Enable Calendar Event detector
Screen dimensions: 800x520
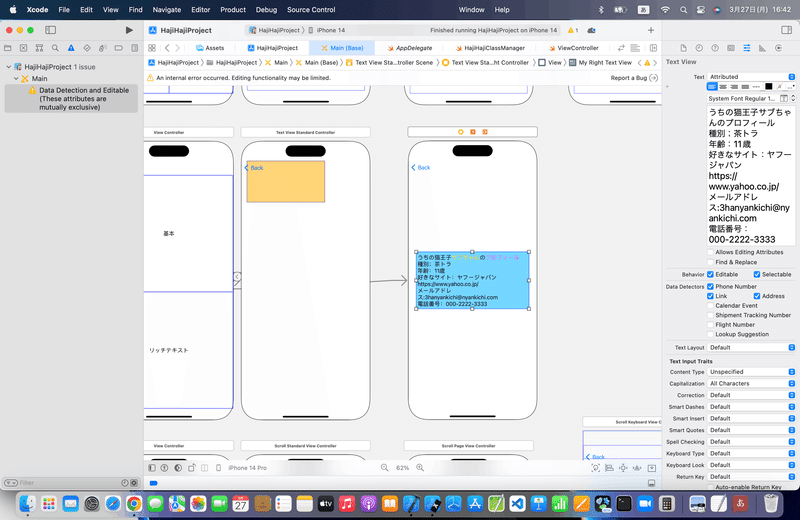(x=710, y=306)
